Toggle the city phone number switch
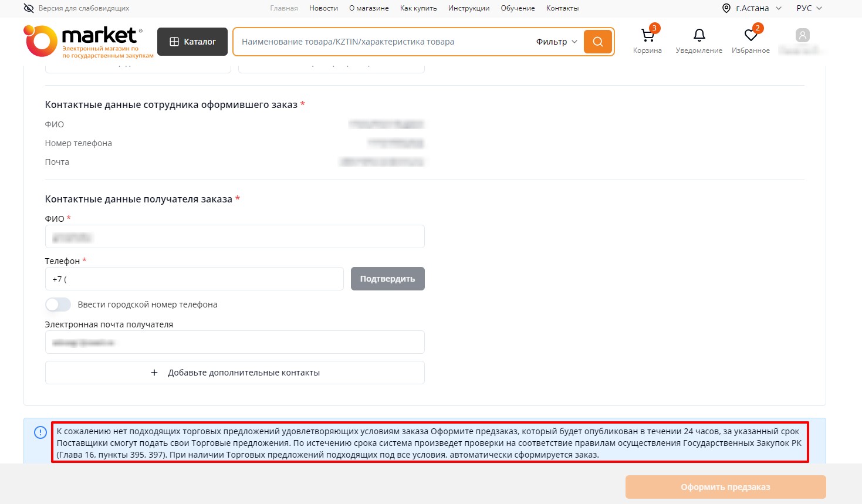This screenshot has width=862, height=504. pyautogui.click(x=58, y=305)
